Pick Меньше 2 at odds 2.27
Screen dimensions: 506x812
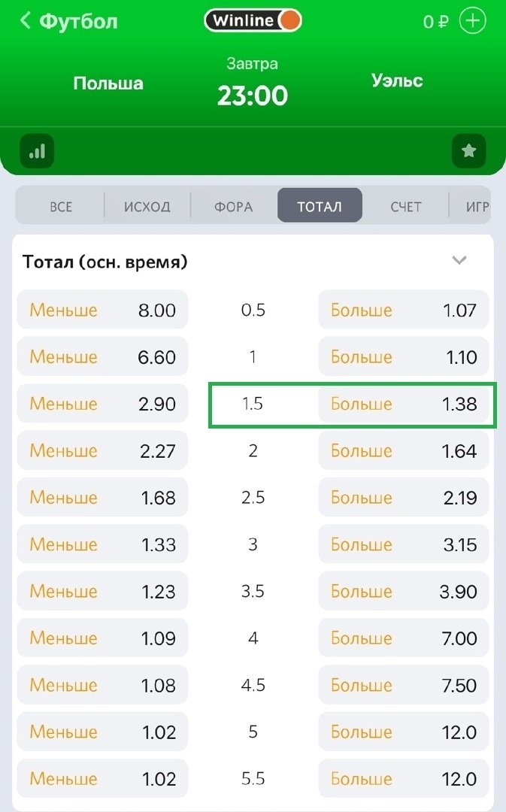102,451
